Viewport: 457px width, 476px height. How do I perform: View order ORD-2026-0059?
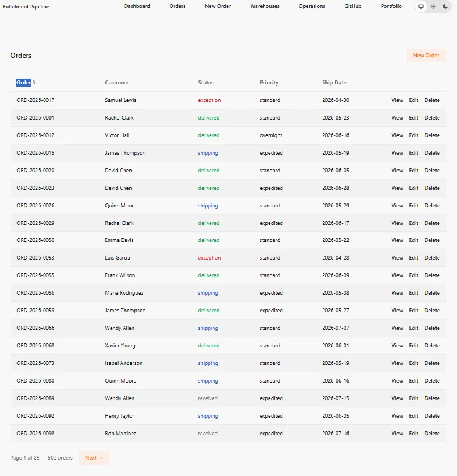pyautogui.click(x=397, y=311)
